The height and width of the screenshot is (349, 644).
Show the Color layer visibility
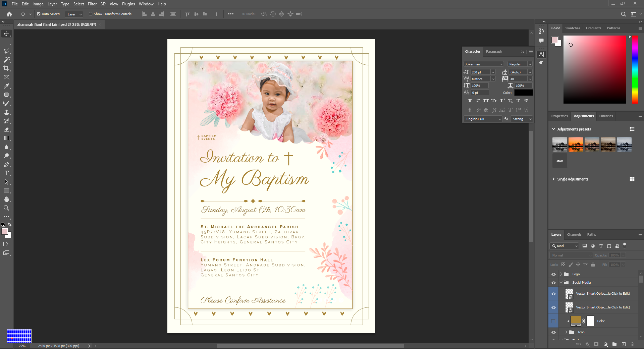[x=553, y=321]
